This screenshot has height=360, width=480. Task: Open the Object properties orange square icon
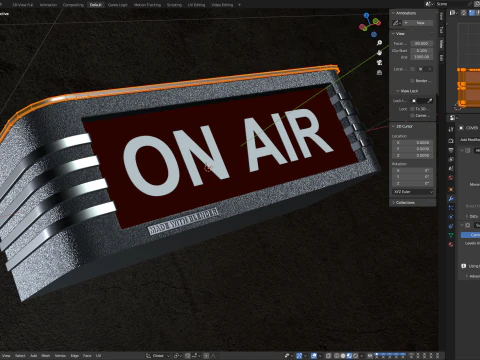coord(451,189)
